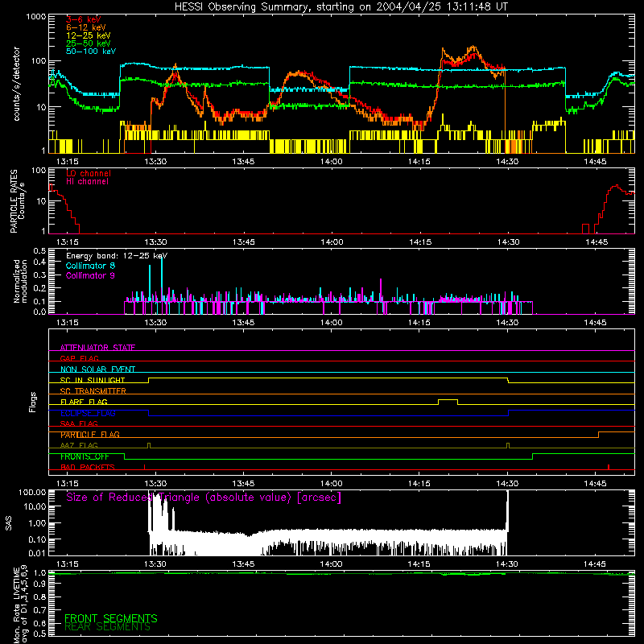Click the SAA FLAG label
Image resolution: width=644 pixels, height=644 pixels.
(x=79, y=423)
